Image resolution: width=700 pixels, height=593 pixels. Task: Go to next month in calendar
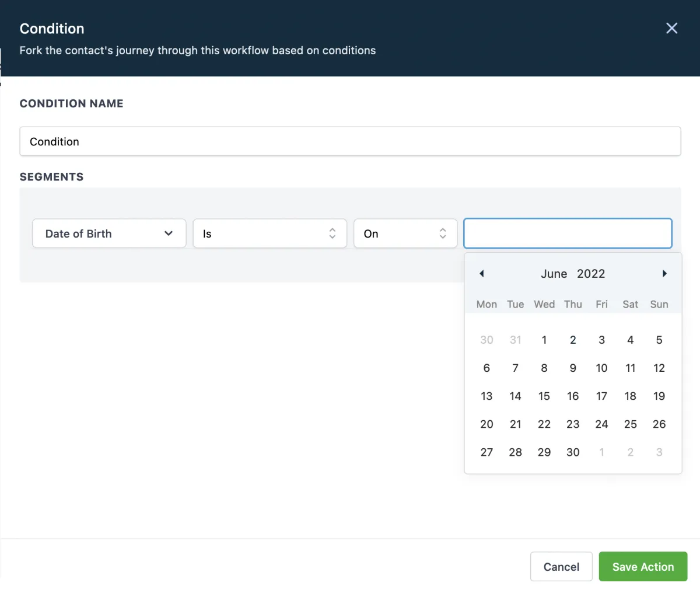click(664, 274)
